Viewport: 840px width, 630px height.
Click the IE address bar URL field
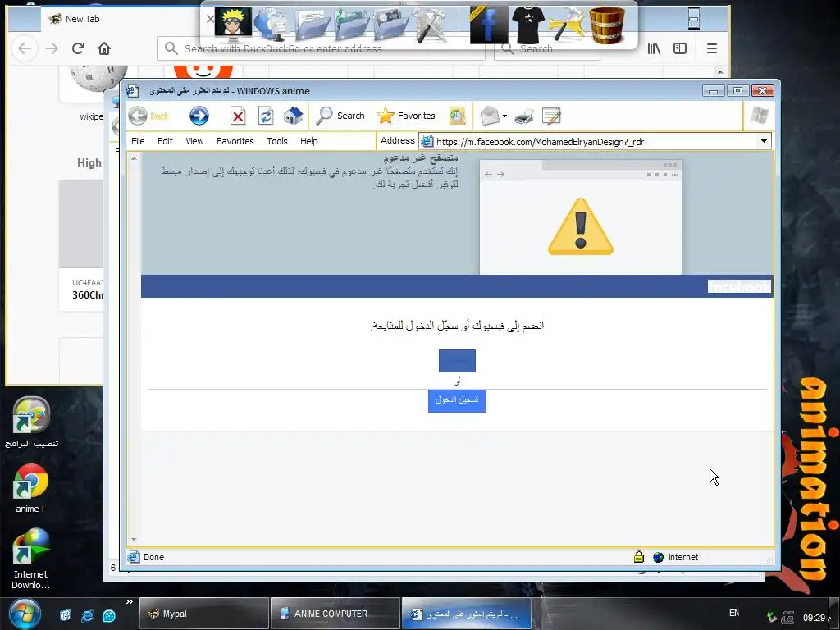click(589, 141)
